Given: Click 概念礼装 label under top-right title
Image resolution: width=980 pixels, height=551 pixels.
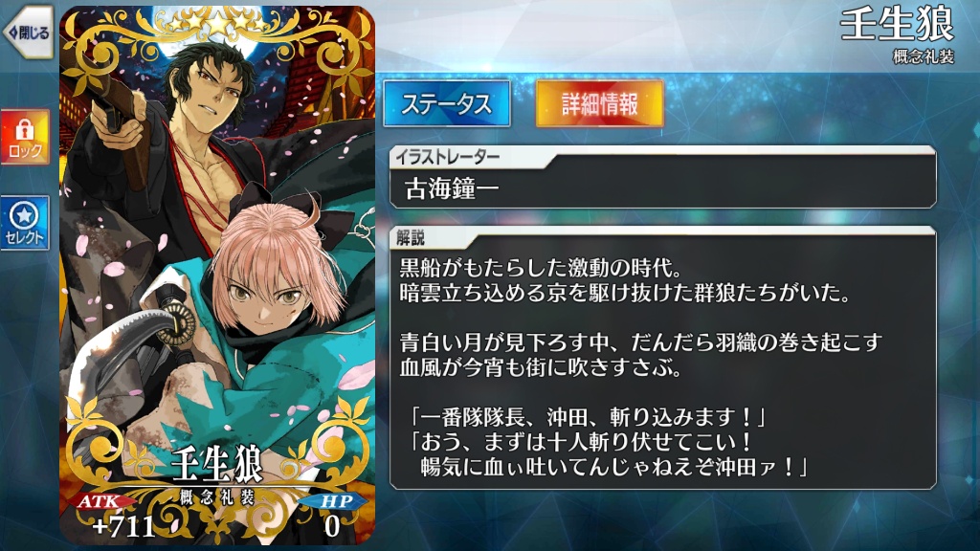Looking at the screenshot, I should 924,56.
